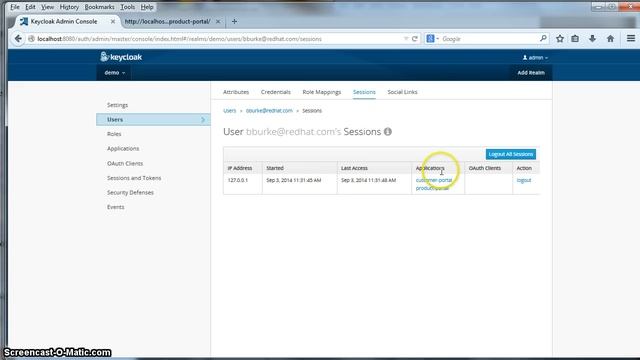Switch to the Role Mappings tab
This screenshot has height=360, width=640.
pyautogui.click(x=322, y=92)
